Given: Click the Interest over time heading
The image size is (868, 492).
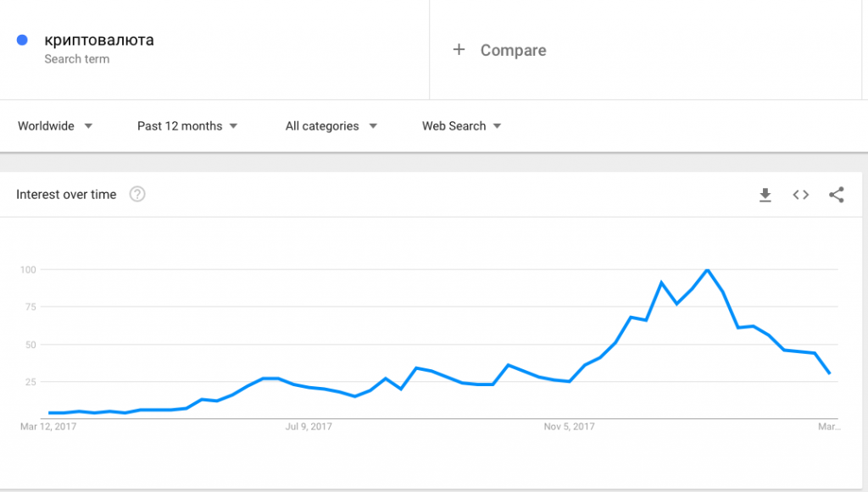Looking at the screenshot, I should 66,195.
